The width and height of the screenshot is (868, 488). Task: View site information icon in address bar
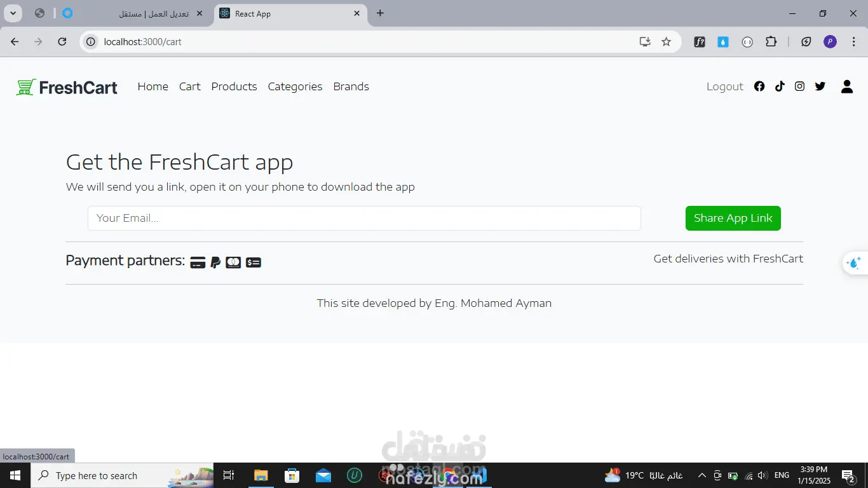[x=91, y=42]
